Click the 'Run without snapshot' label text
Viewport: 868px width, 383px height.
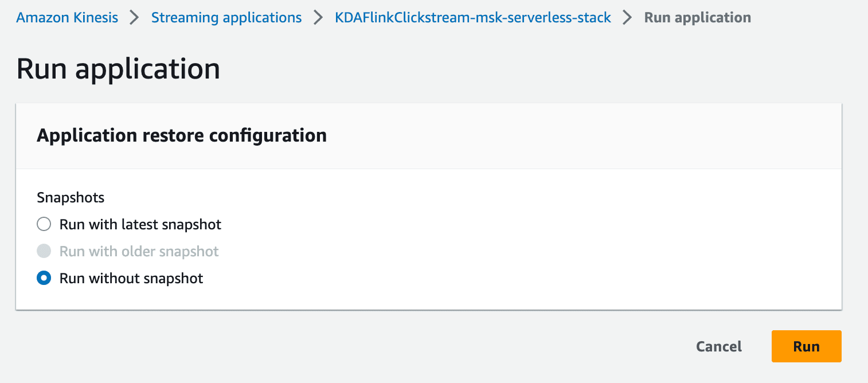point(131,279)
